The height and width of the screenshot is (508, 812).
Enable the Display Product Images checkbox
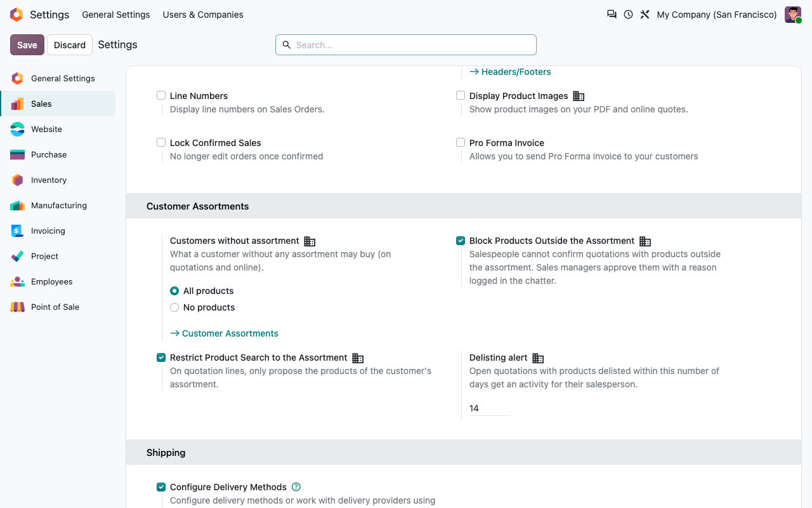461,95
